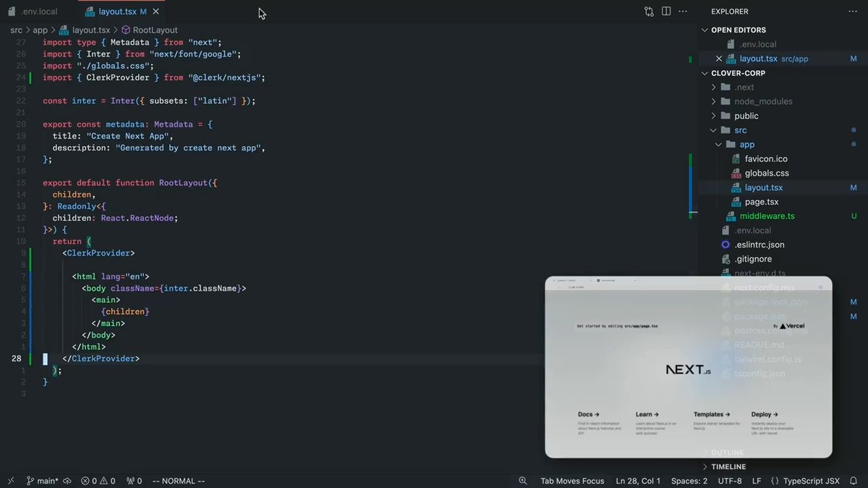Click the .eslintrc.json circle file icon
This screenshot has height=488, width=868.
(x=726, y=244)
